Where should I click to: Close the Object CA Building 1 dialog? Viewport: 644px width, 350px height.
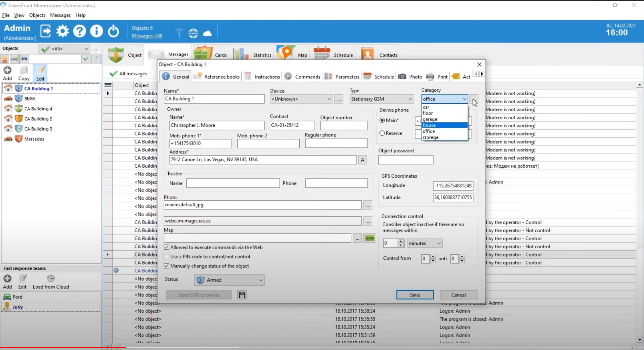[479, 65]
